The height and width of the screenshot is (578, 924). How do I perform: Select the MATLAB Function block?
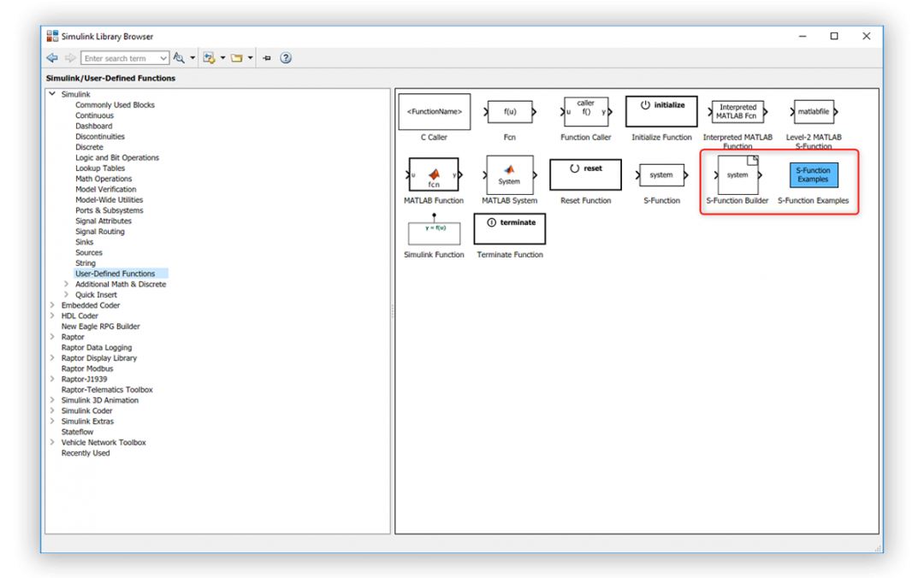click(x=434, y=174)
